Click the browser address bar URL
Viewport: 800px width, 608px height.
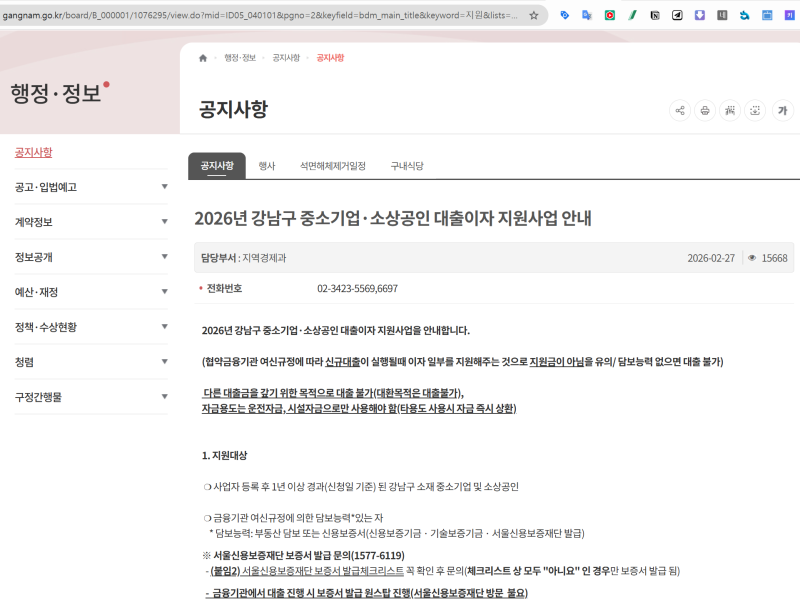coord(260,15)
